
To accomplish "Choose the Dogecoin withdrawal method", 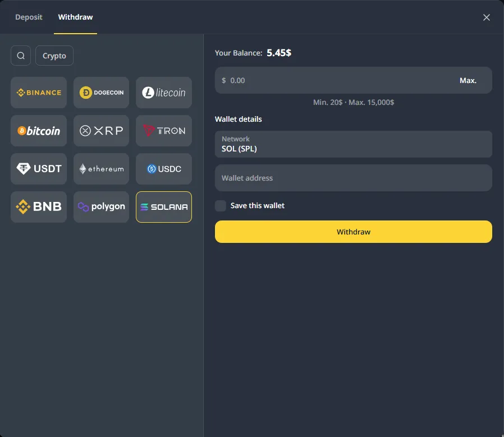I will pyautogui.click(x=101, y=93).
